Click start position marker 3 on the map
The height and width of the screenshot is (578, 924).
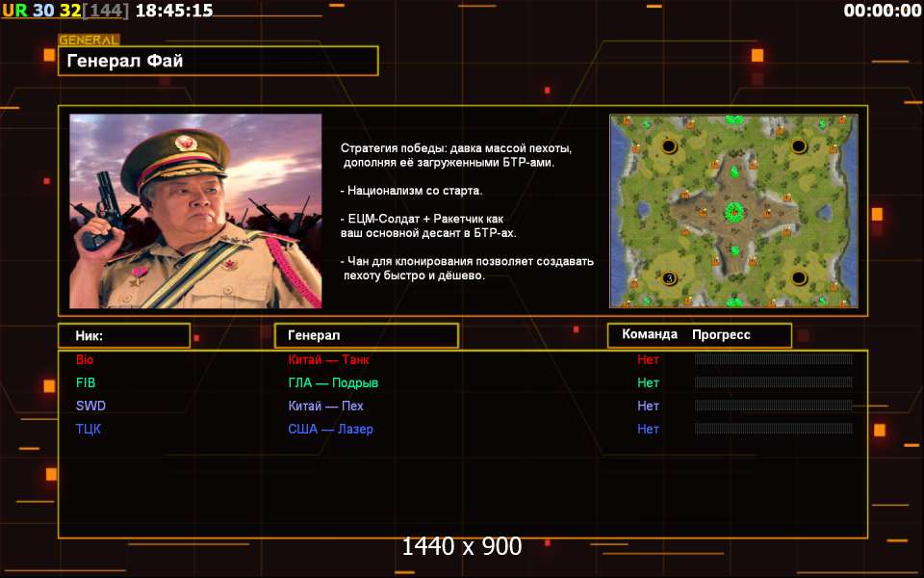tap(670, 277)
